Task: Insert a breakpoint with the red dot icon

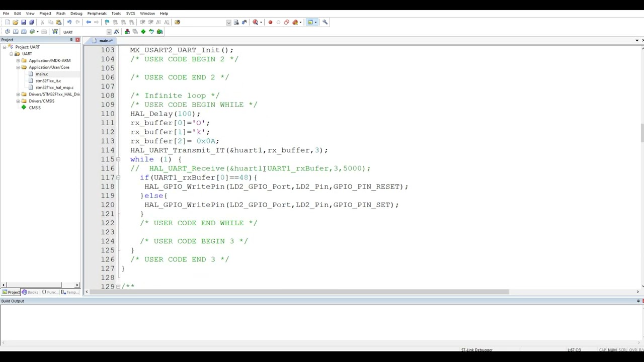Action: coord(270,22)
